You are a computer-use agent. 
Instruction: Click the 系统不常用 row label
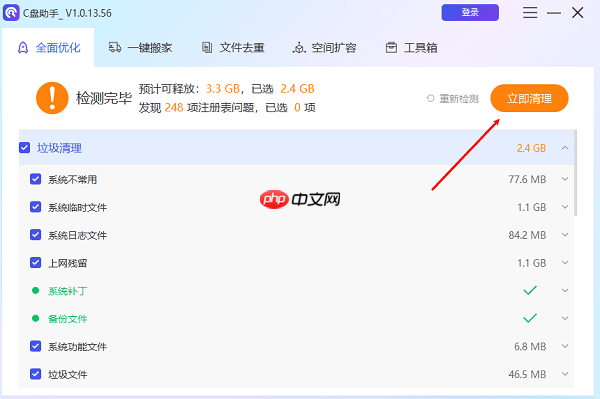72,179
